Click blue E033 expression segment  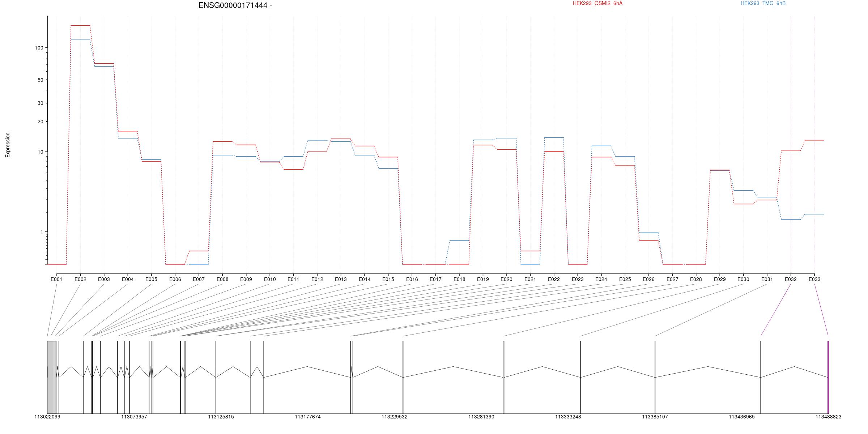click(x=814, y=214)
